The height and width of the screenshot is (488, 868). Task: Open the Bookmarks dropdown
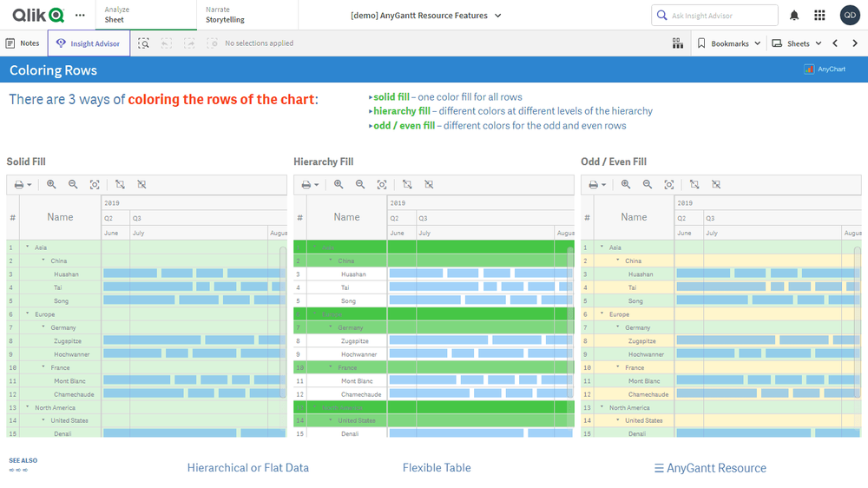[728, 43]
